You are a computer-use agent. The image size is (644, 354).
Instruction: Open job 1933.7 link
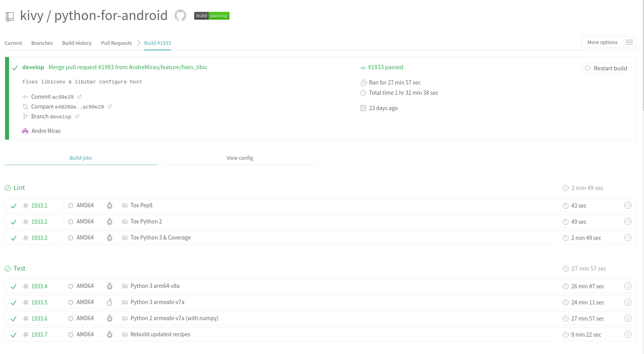(39, 335)
